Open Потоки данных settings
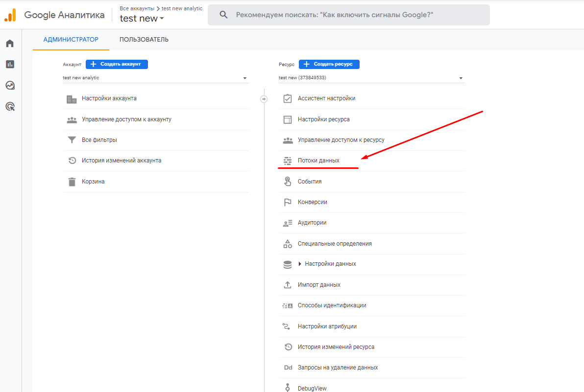This screenshot has width=584, height=392. coord(318,161)
